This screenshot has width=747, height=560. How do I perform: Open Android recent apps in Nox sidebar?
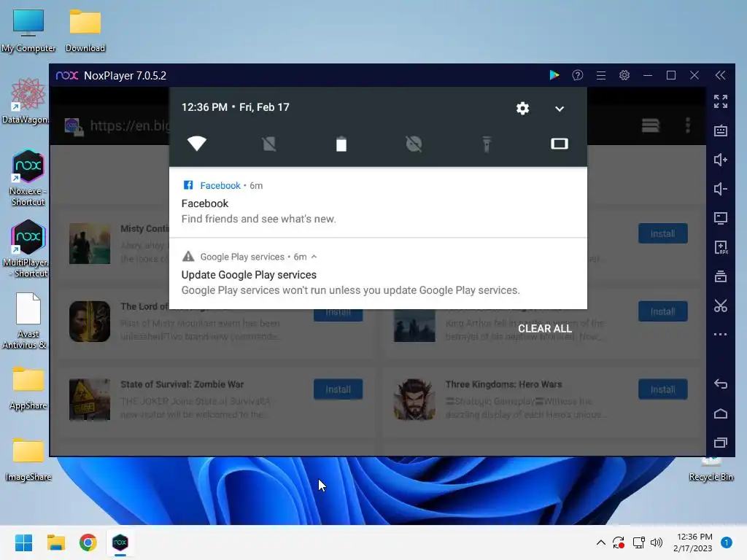[720, 443]
